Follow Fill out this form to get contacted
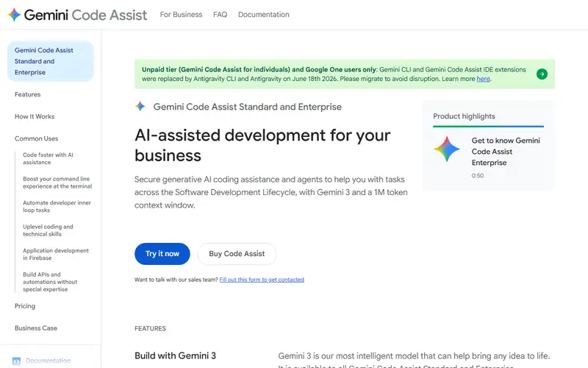The height and width of the screenshot is (368, 588). click(x=262, y=280)
